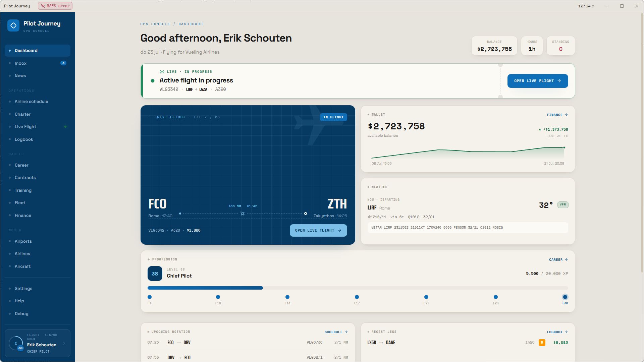Click the L1 milestone marker
Screen dimensions: 644x362
[150, 297]
